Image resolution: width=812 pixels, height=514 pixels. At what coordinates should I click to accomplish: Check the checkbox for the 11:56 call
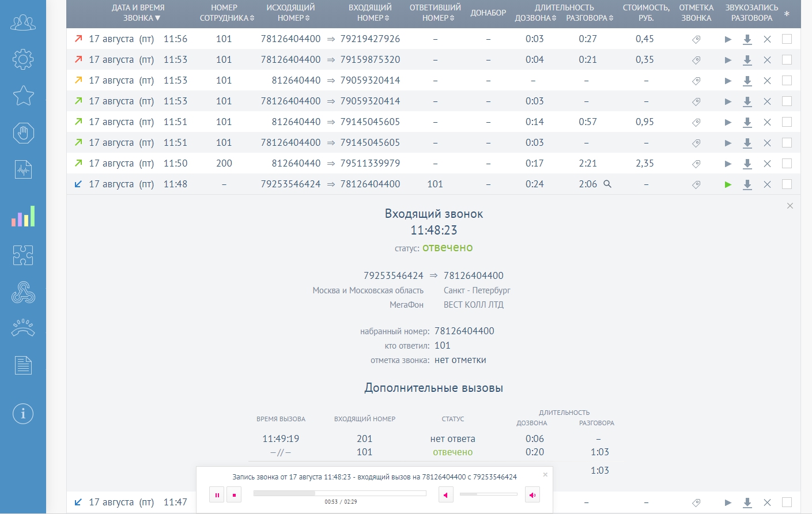tap(787, 39)
